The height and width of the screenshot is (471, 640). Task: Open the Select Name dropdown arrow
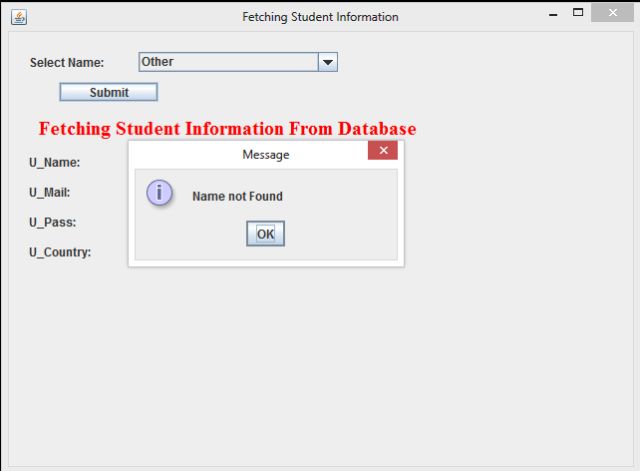pyautogui.click(x=328, y=62)
